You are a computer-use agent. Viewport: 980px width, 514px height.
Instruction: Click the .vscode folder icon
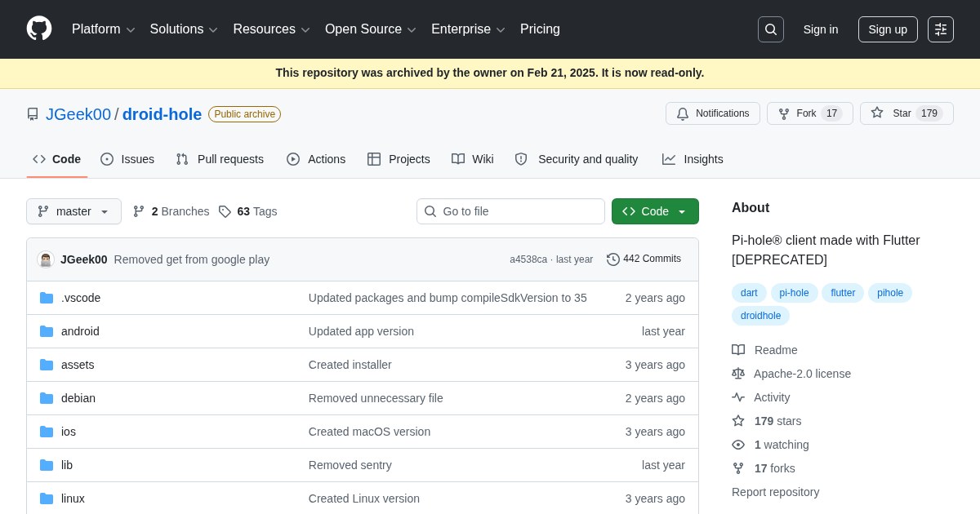(x=47, y=298)
